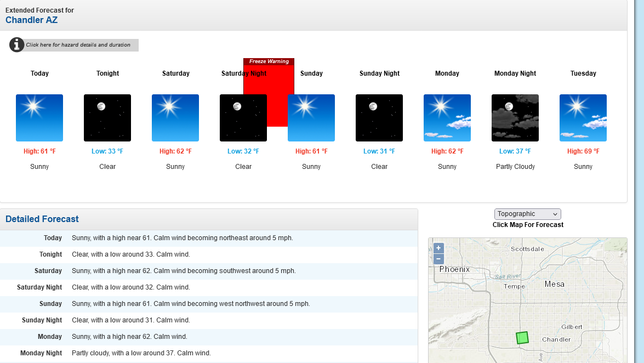Click the 'Today' row in Detailed Forecast

[x=209, y=238]
